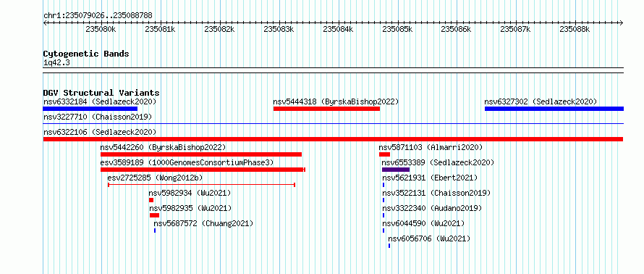Open nsv6322106 (Sedlazeck2020) label
Viewport: 644px width, 274px height.
click(100, 132)
